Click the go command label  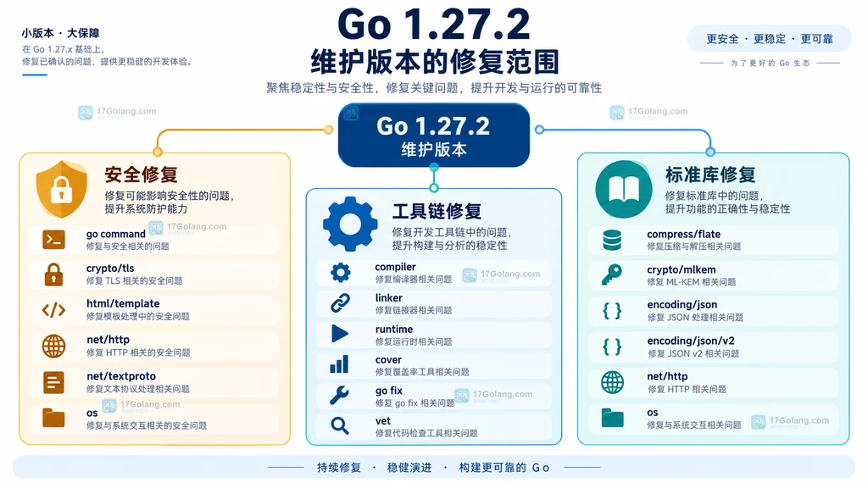[x=115, y=234]
